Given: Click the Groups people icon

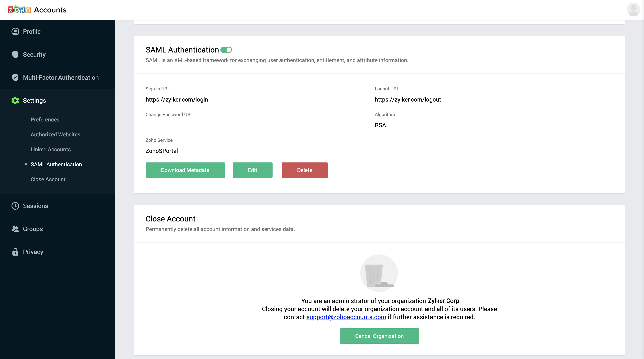Looking at the screenshot, I should tap(15, 229).
